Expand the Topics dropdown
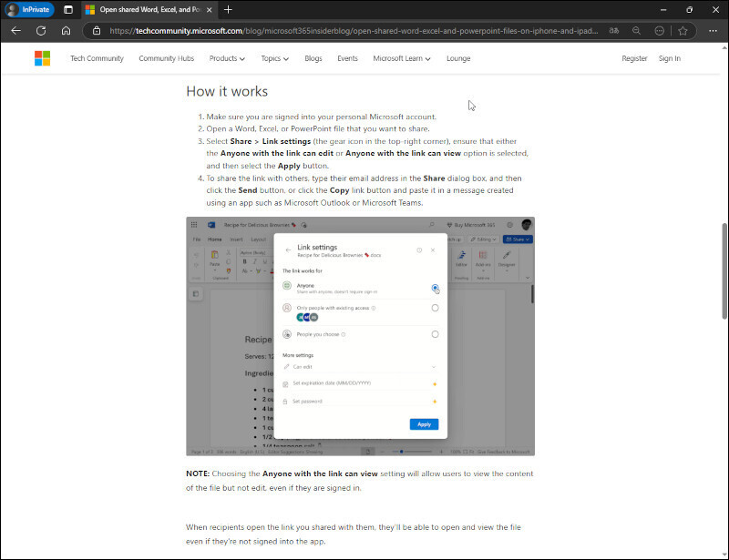The height and width of the screenshot is (560, 729). coord(275,58)
